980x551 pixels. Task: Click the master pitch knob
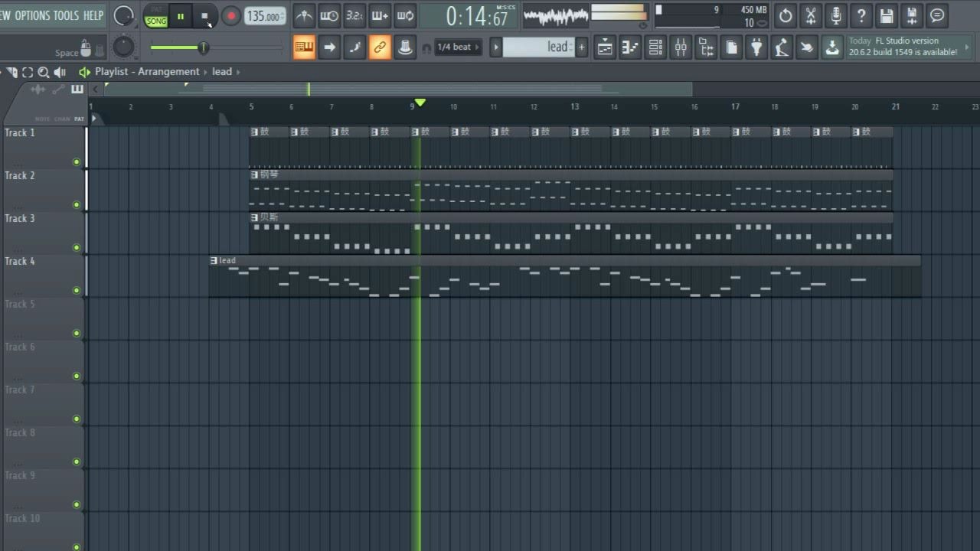[123, 47]
